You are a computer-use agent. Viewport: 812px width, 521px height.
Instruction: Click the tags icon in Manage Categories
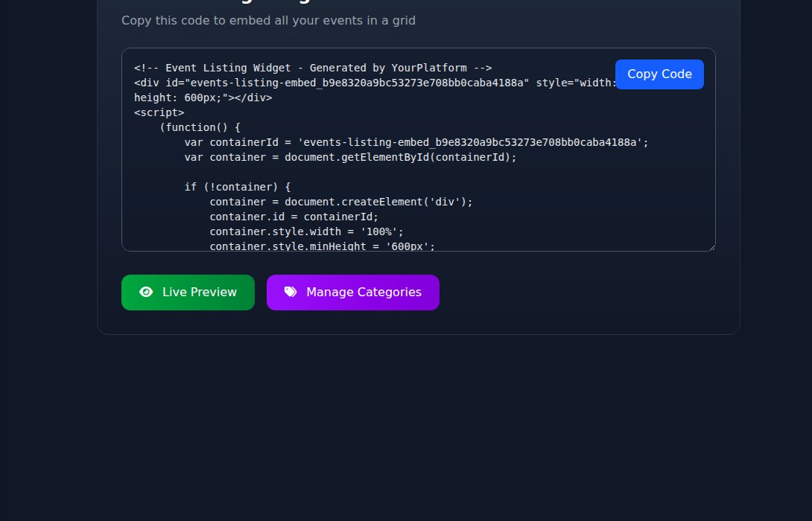(291, 293)
